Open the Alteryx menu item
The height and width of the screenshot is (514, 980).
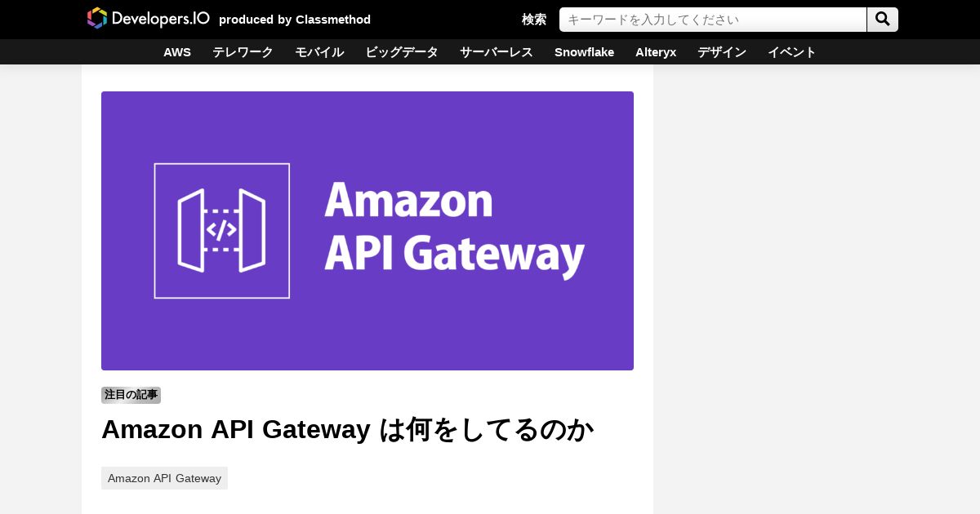tap(656, 52)
